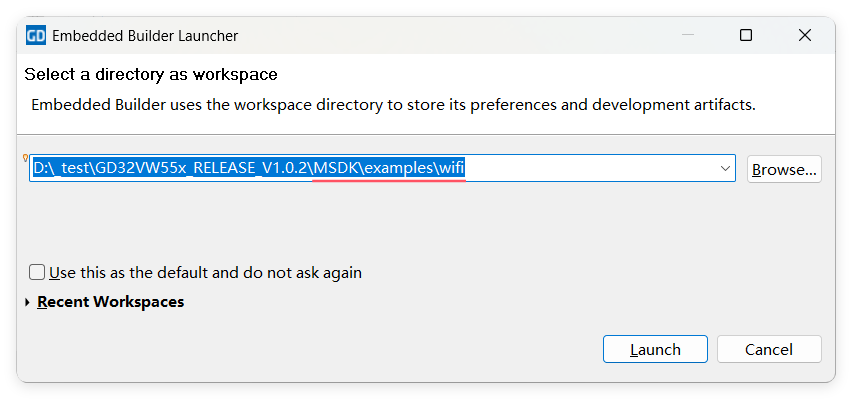The width and height of the screenshot is (852, 399).
Task: Click the 'Select a directory as workspace' heading
Action: pyautogui.click(x=151, y=74)
